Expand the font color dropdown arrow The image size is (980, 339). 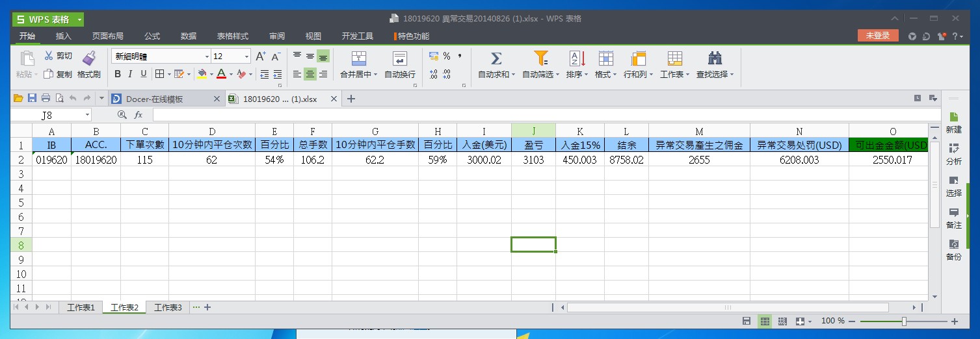(230, 75)
